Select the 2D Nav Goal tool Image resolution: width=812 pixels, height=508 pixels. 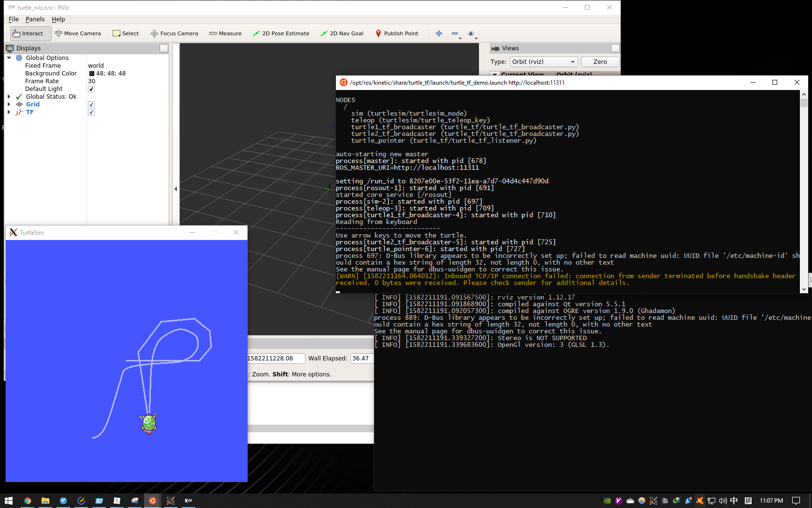pos(342,33)
